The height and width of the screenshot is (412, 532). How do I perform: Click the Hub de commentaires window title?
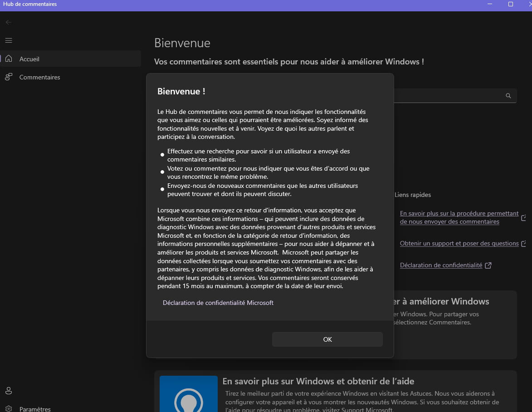click(30, 4)
